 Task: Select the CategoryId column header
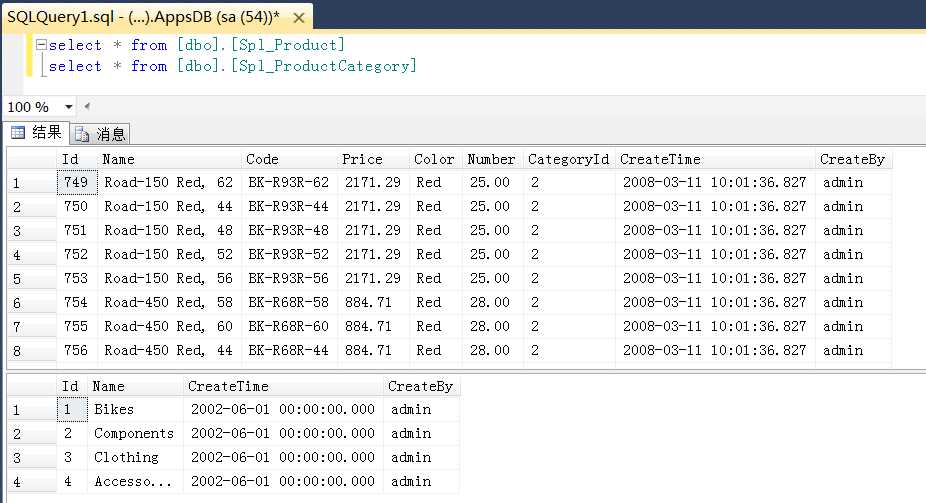[567, 159]
